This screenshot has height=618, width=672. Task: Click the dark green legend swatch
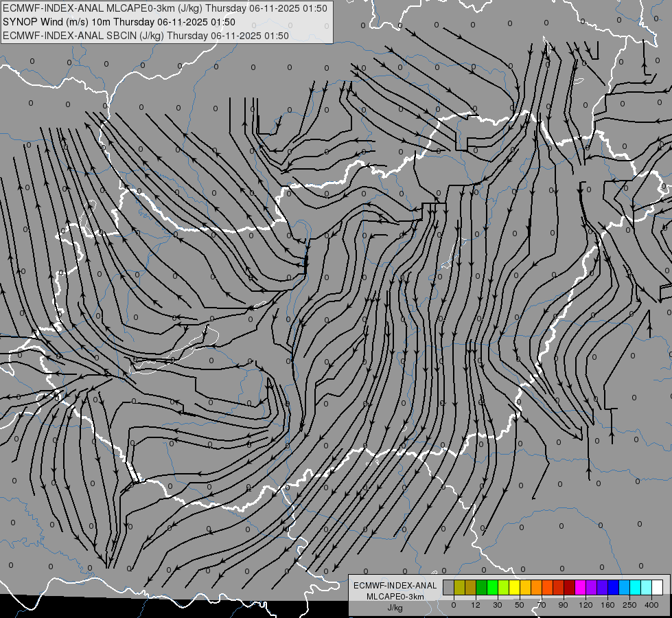tap(482, 587)
